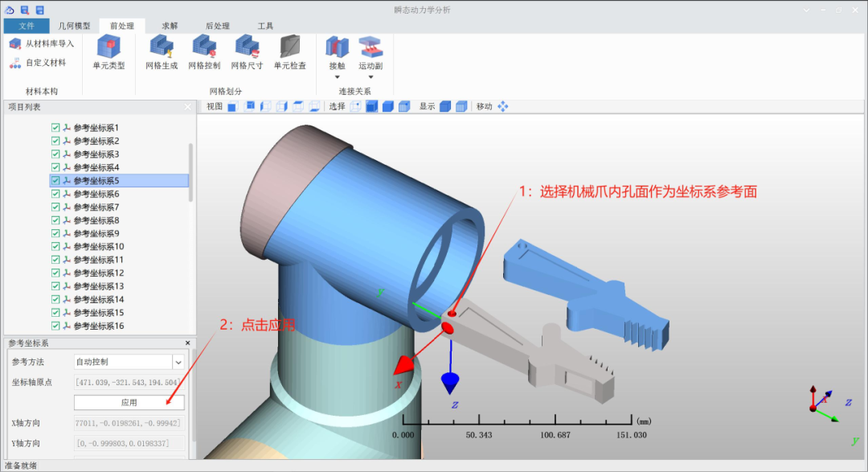
Task: Switch to bottom view cube icon
Action: 314,106
